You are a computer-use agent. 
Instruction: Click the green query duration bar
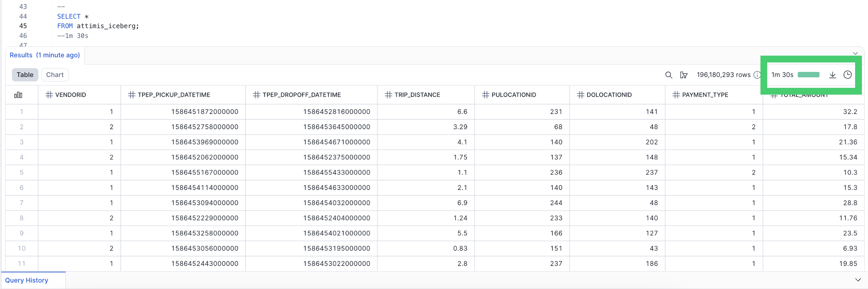click(x=808, y=75)
